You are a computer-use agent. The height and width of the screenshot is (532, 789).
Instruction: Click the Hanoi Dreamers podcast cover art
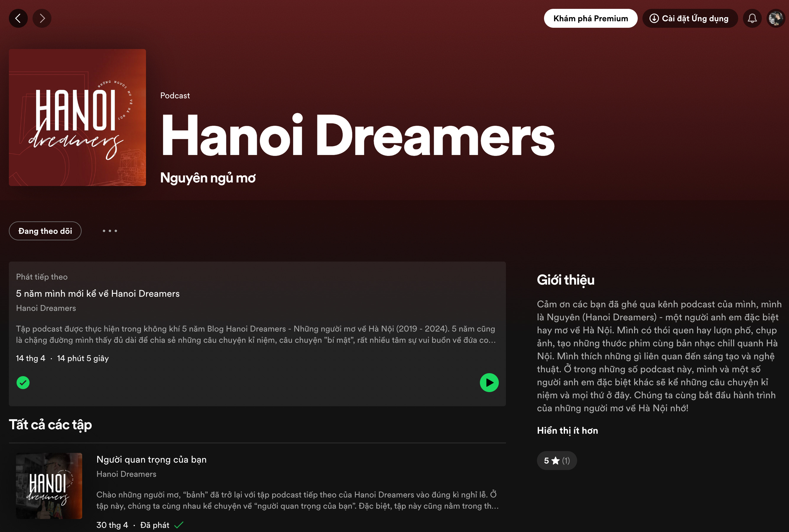point(77,118)
